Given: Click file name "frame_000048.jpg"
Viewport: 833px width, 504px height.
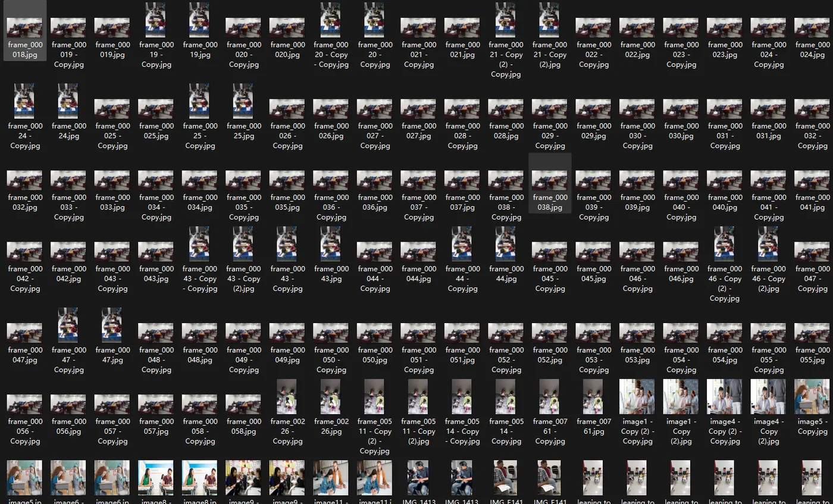Looking at the screenshot, I should coord(199,355).
